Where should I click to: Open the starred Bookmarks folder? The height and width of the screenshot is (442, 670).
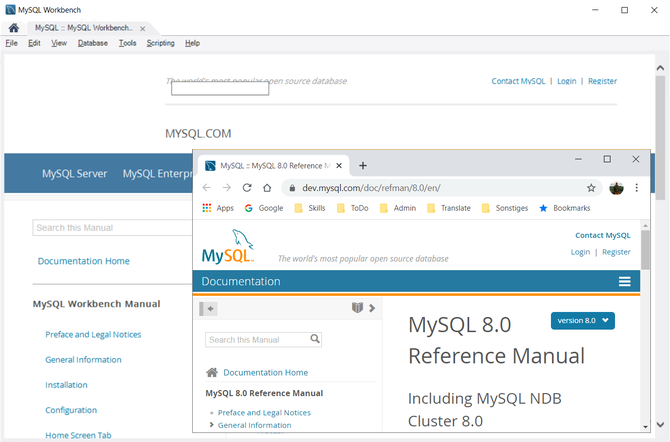[564, 208]
